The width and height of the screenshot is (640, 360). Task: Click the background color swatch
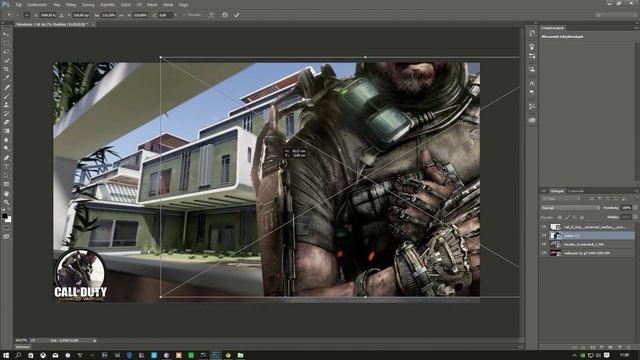pyautogui.click(x=8, y=219)
